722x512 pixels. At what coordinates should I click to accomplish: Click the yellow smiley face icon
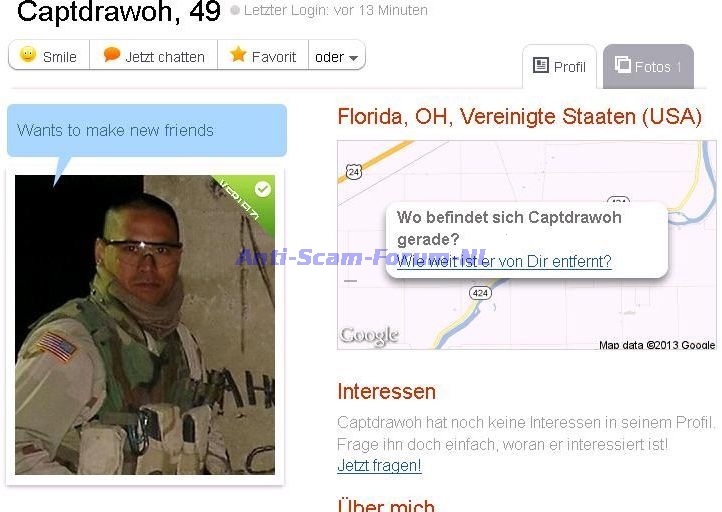28,54
